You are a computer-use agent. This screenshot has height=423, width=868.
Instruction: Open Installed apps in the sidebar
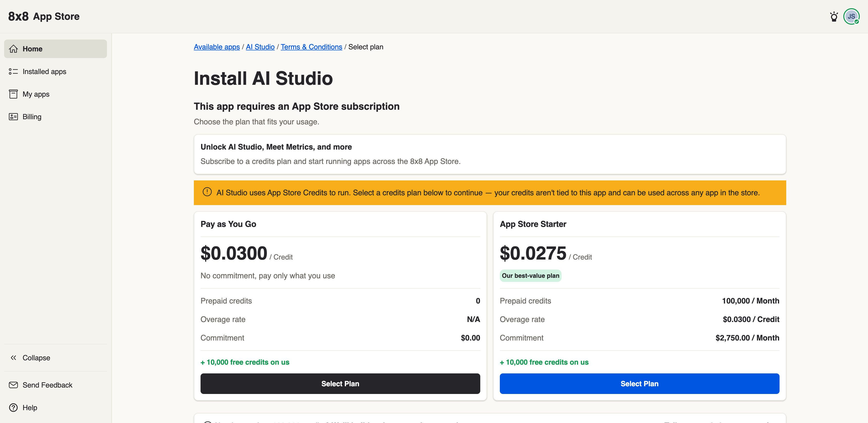[56, 71]
